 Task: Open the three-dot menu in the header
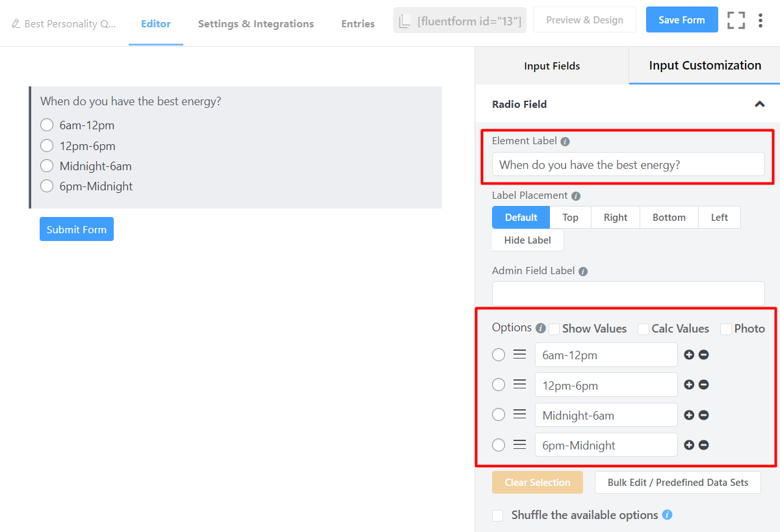point(760,20)
